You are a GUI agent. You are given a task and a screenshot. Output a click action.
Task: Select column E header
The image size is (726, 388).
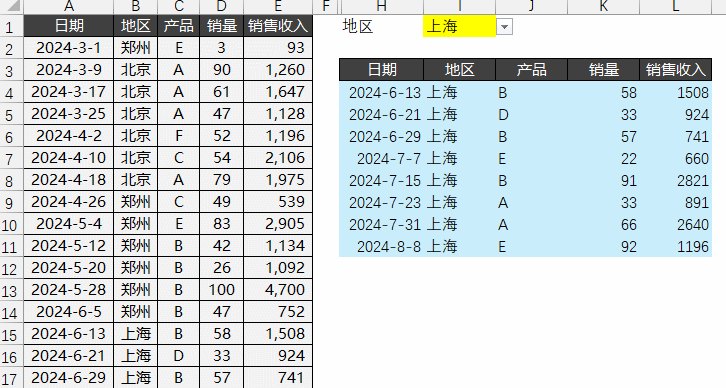point(278,6)
